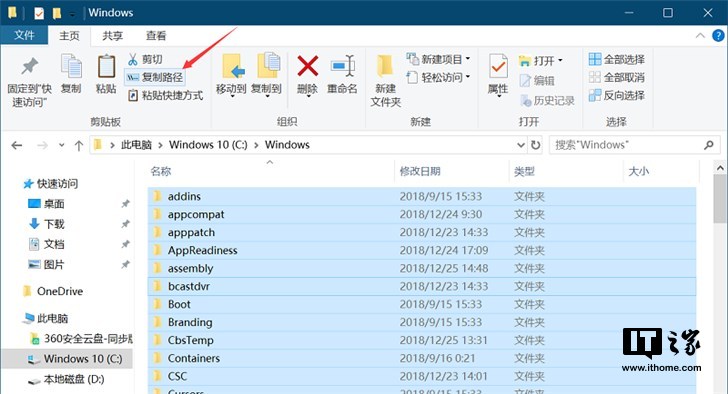Sort by Type (类型) column
Image resolution: width=728 pixels, height=394 pixels.
coord(524,171)
